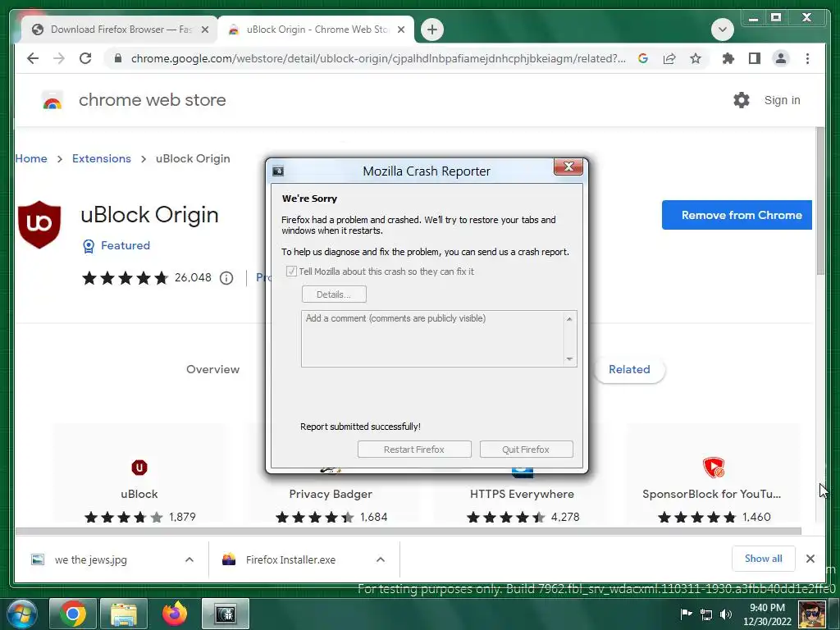Click the page's vertical scrollbar thumb
Screen dimensions: 840x630
click(x=819, y=201)
